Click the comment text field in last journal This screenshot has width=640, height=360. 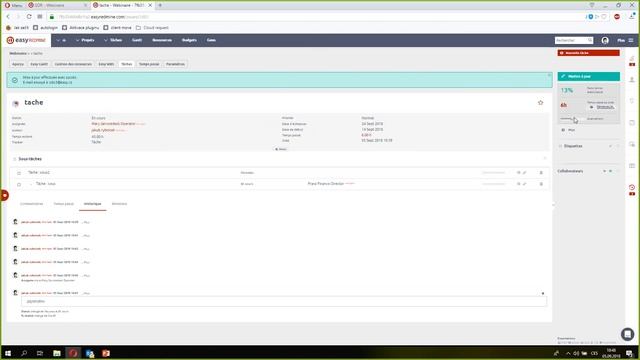[284, 301]
